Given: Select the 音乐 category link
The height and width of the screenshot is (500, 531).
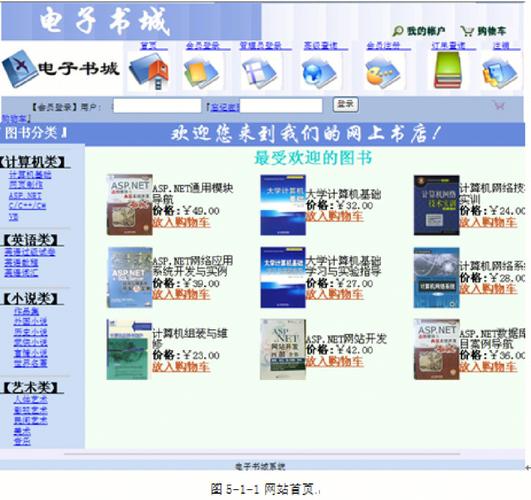Looking at the screenshot, I should (22, 441).
